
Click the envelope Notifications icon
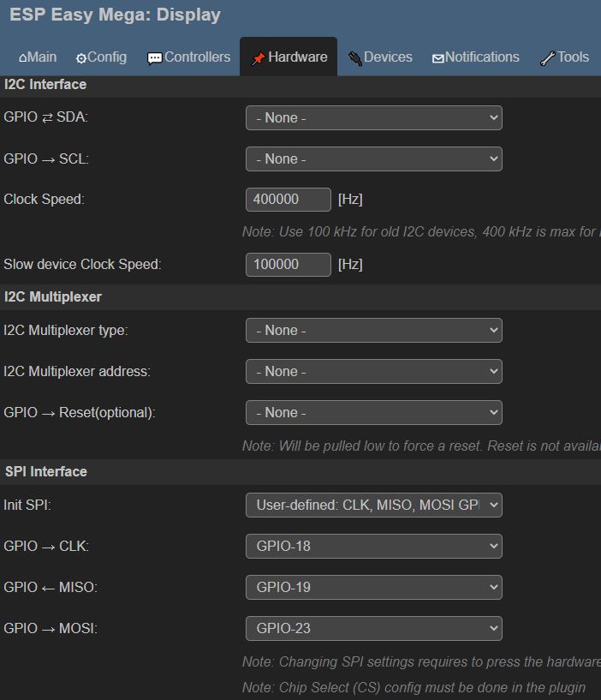coord(438,58)
